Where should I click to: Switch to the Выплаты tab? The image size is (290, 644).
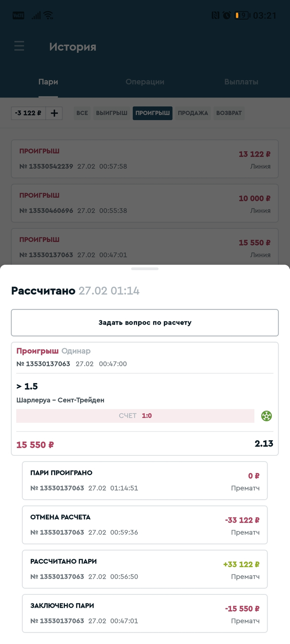[241, 82]
